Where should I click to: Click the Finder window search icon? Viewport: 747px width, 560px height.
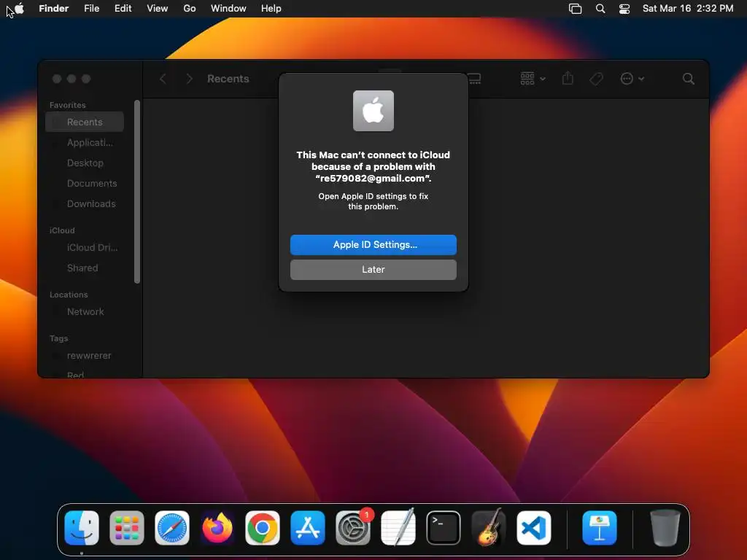688,79
